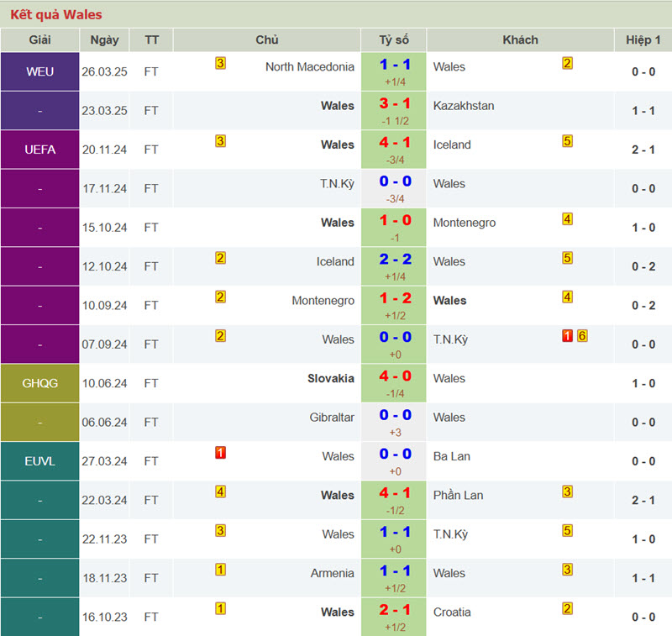Click the date 26.03.25
The width and height of the screenshot is (672, 636).
click(x=104, y=71)
